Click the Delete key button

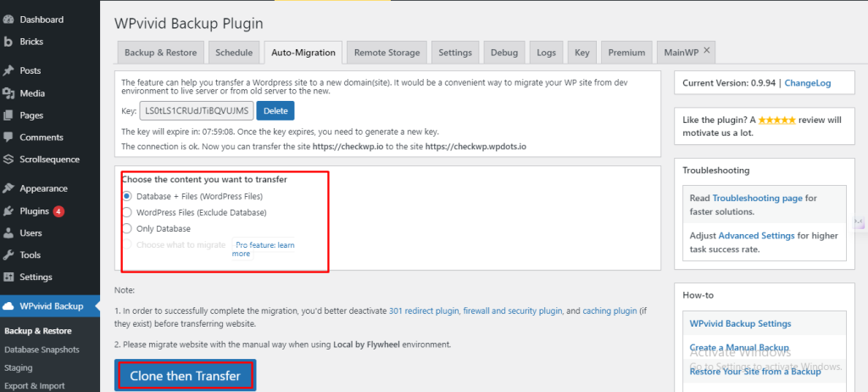tap(275, 111)
